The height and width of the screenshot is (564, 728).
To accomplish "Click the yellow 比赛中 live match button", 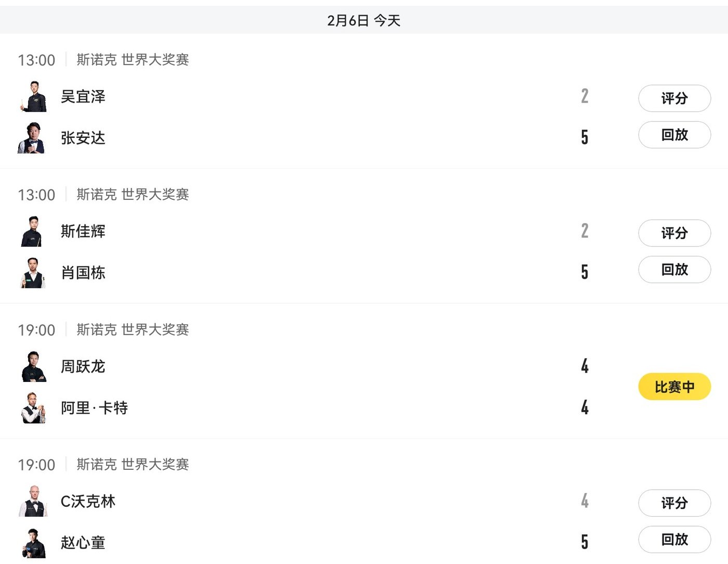I will (674, 387).
